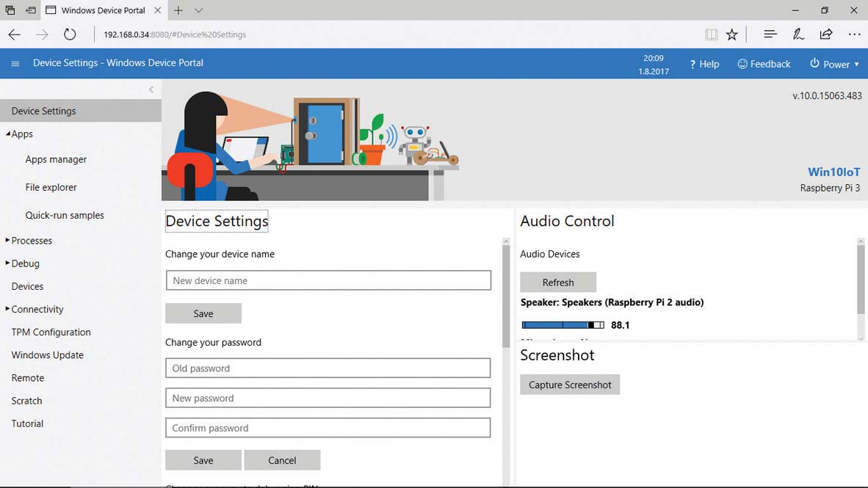Add page to favorites star
This screenshot has width=868, height=488.
point(732,34)
